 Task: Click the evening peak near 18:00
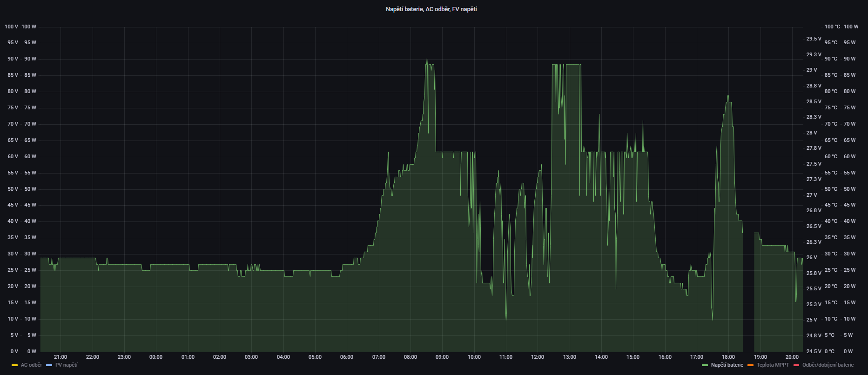point(728,97)
